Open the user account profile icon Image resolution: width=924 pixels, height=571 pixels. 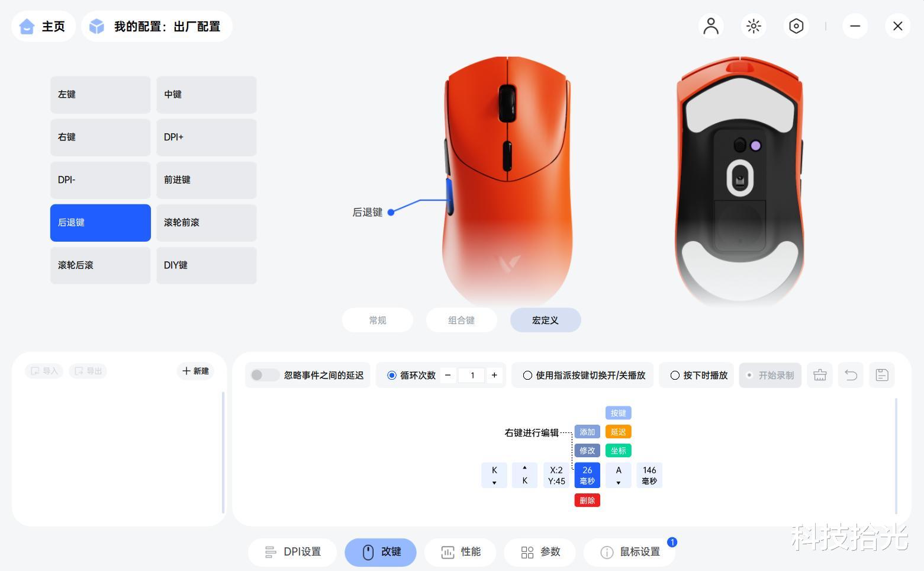[x=711, y=26]
